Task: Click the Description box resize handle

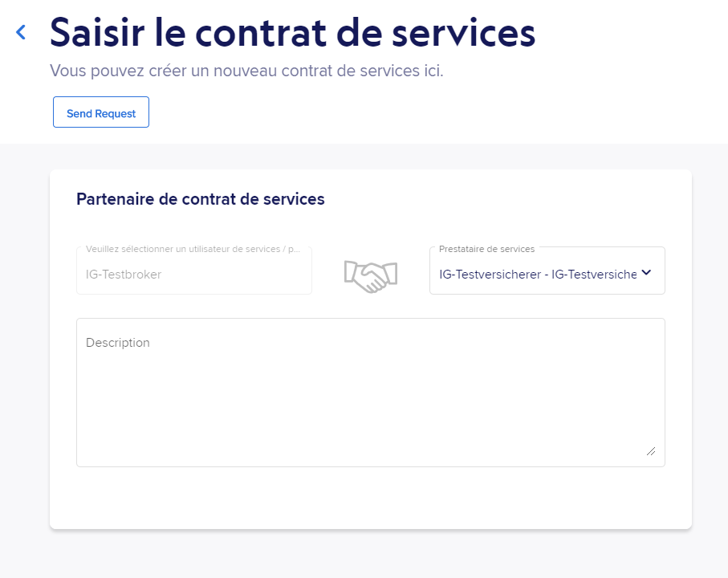Action: pyautogui.click(x=651, y=451)
